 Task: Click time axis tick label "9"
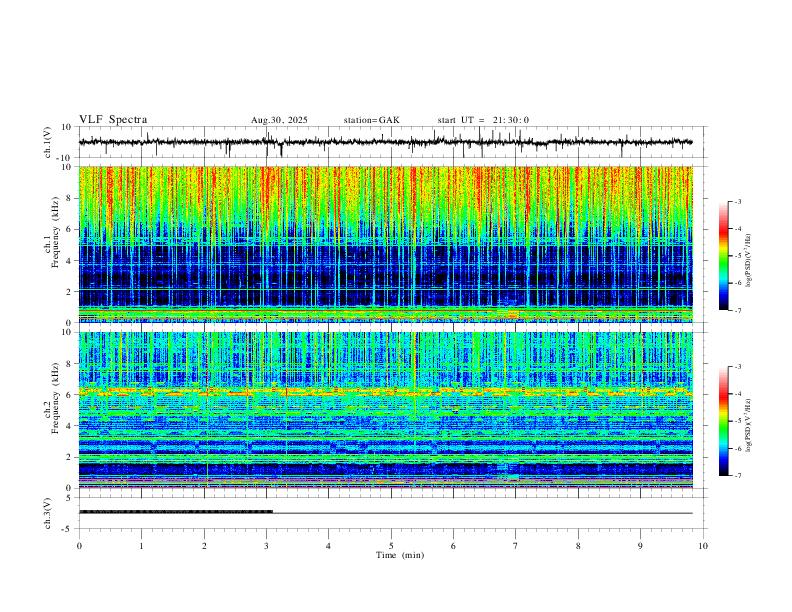coord(640,546)
